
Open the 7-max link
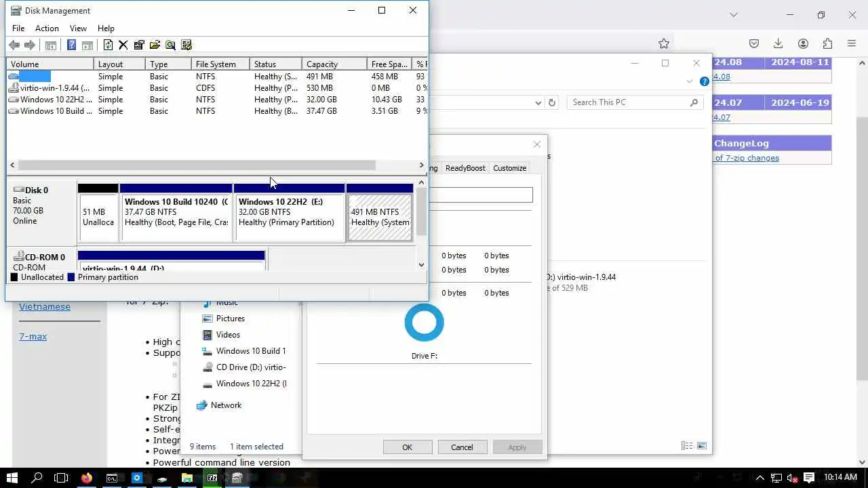[x=33, y=336]
